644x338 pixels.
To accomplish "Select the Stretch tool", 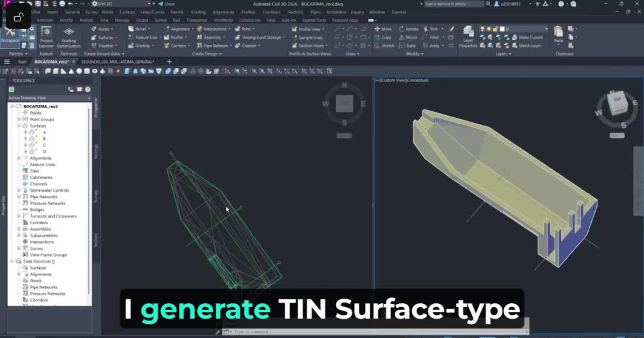I will 384,46.
